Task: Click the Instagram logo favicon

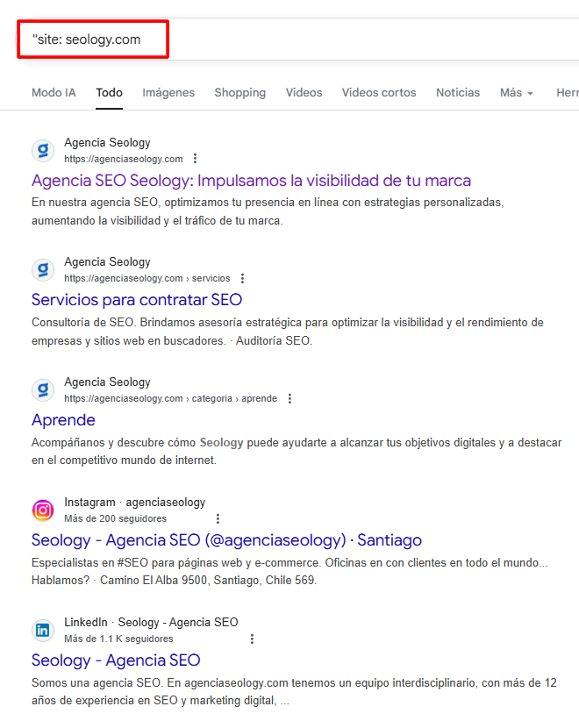Action: coord(43,510)
